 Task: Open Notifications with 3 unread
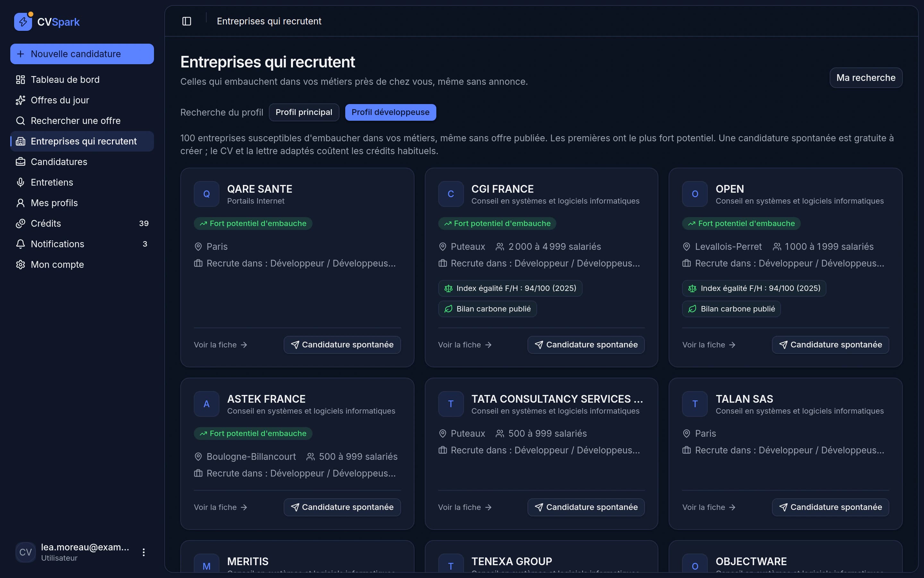82,244
